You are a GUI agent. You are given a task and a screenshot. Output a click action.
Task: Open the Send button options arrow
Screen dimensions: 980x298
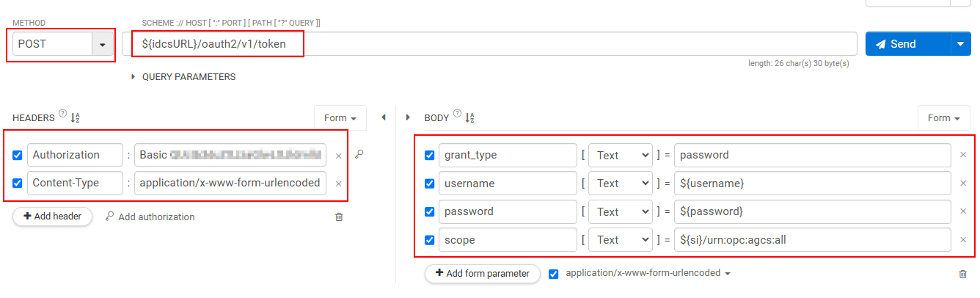[x=961, y=44]
